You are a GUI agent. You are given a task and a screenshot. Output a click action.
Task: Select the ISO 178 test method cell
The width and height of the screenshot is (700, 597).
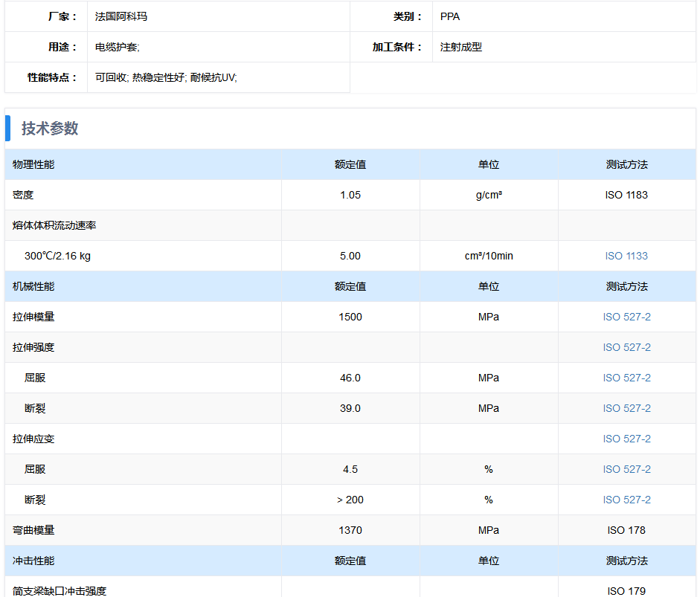pos(626,530)
